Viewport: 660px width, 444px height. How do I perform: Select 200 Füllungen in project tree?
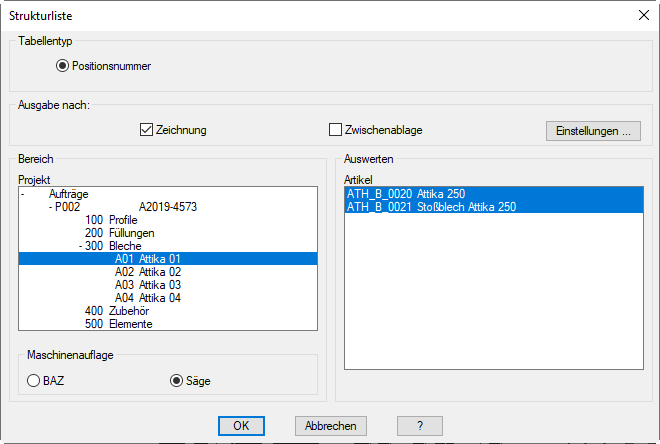[119, 233]
